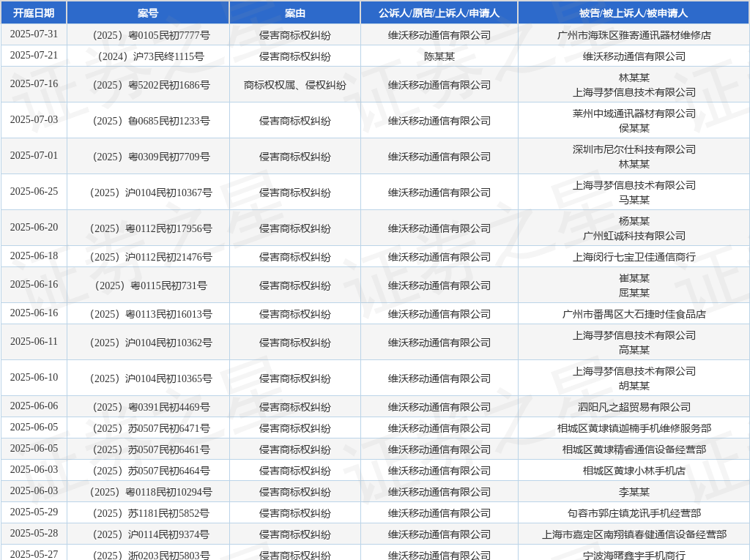Click the 案号 column header

pyautogui.click(x=148, y=13)
